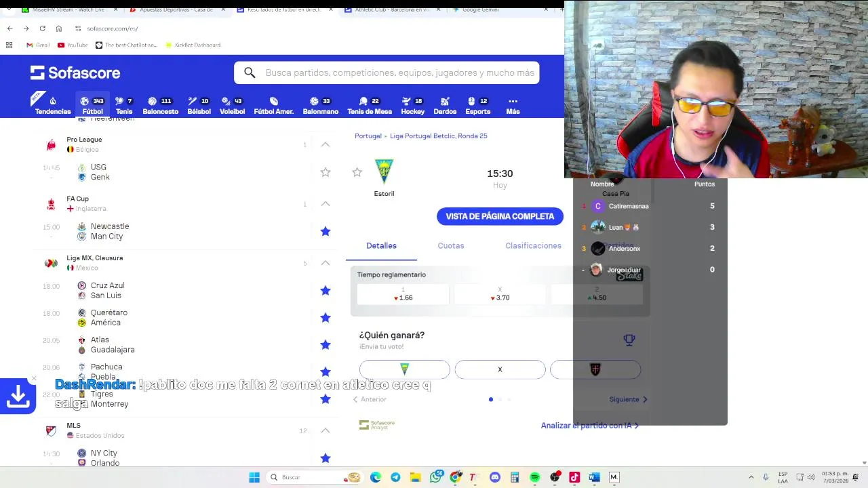Click Analizar el partido con IA

pyautogui.click(x=589, y=426)
